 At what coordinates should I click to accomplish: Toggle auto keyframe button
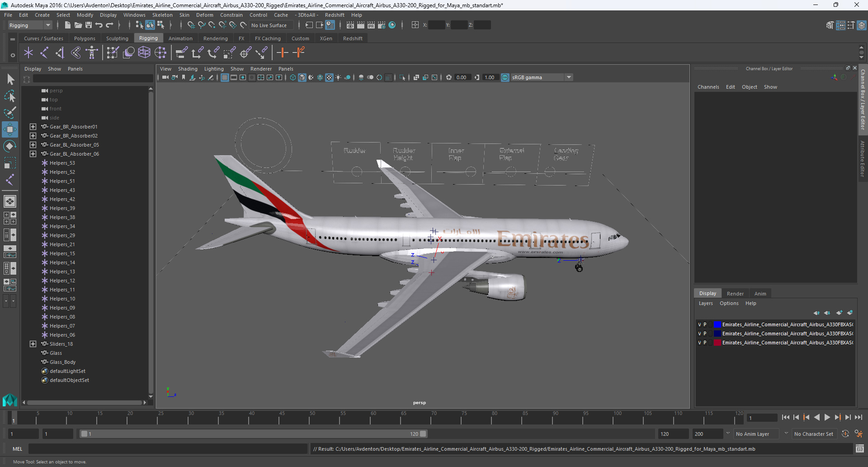pos(845,434)
